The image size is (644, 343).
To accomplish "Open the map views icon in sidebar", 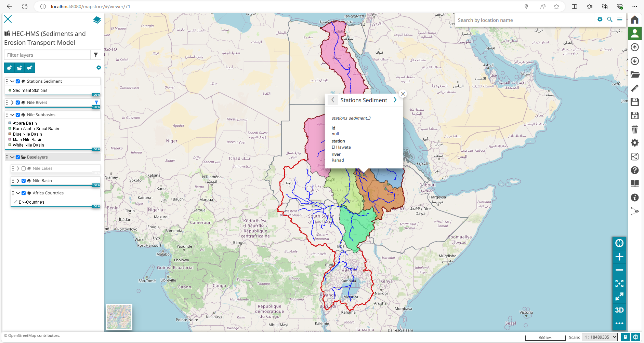I will 635,211.
